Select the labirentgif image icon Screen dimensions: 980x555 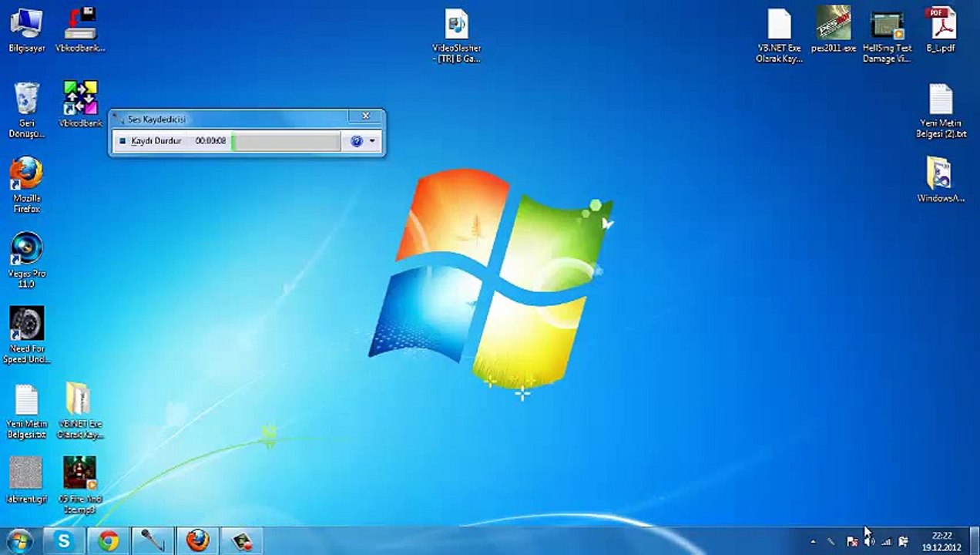click(x=27, y=479)
